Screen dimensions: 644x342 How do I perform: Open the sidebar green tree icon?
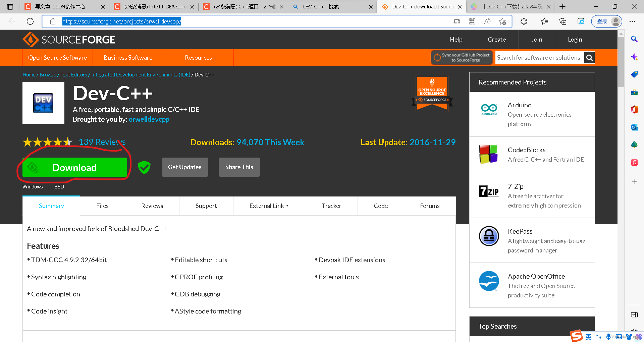[634, 145]
